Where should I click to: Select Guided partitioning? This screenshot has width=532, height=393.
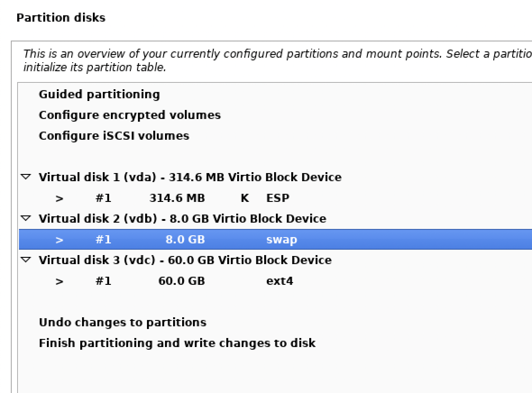pyautogui.click(x=99, y=94)
